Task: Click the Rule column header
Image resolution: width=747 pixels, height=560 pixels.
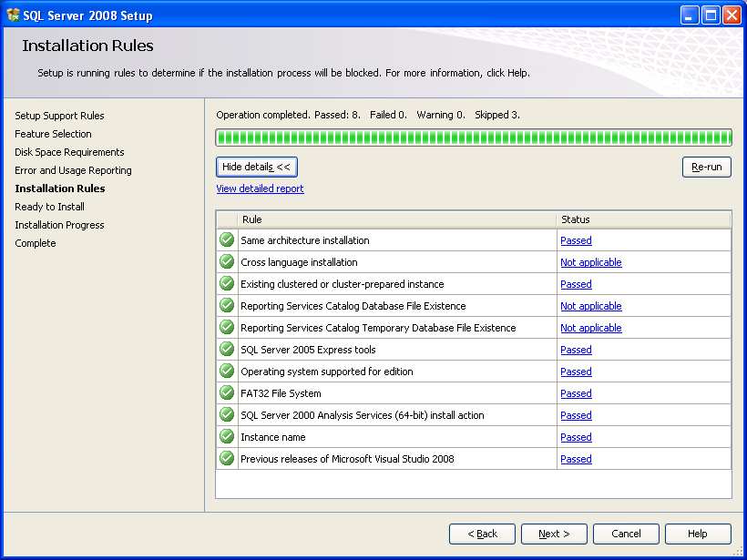Action: click(x=396, y=219)
